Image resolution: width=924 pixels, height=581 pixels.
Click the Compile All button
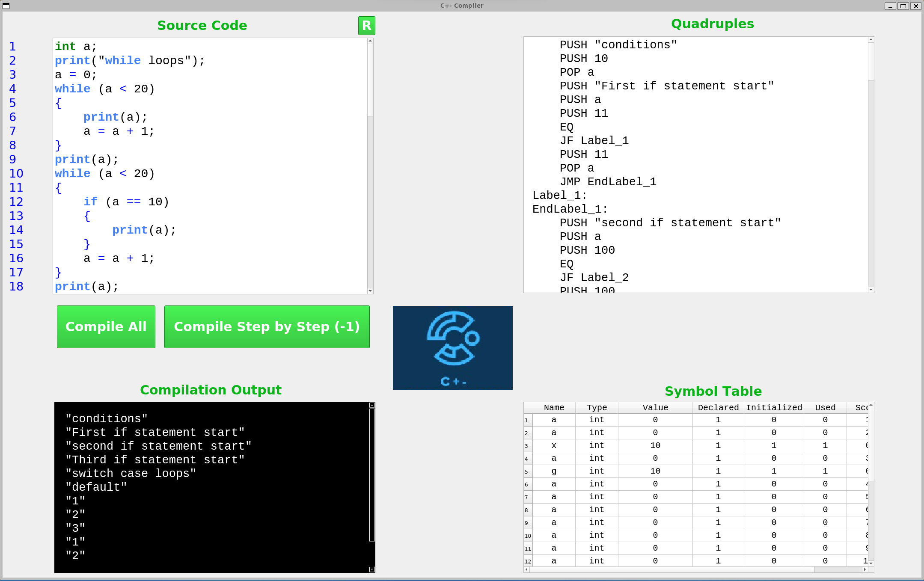(x=105, y=326)
